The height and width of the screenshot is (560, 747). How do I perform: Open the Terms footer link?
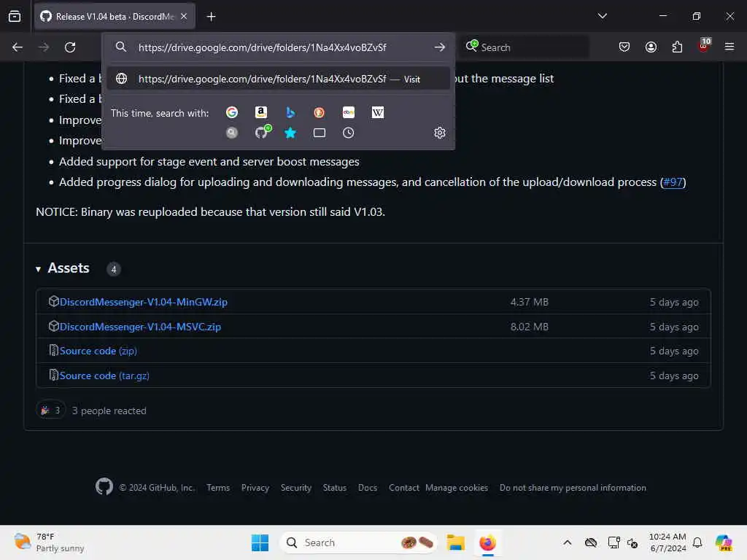(x=218, y=488)
